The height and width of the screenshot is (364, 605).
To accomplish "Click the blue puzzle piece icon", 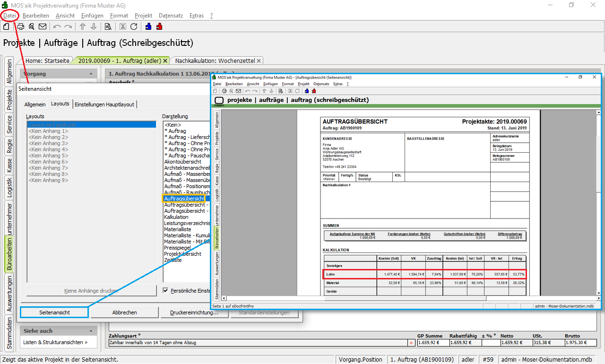I will tap(148, 26).
